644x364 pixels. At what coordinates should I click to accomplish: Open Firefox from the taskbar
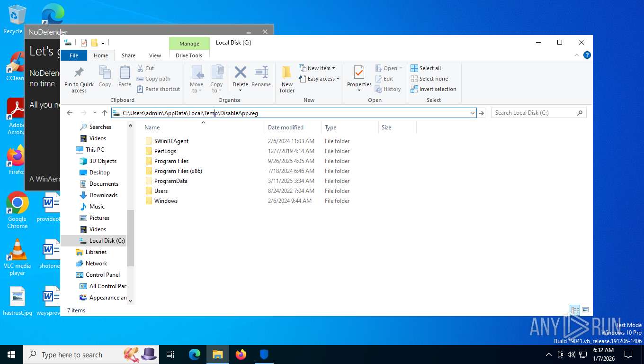point(241,354)
